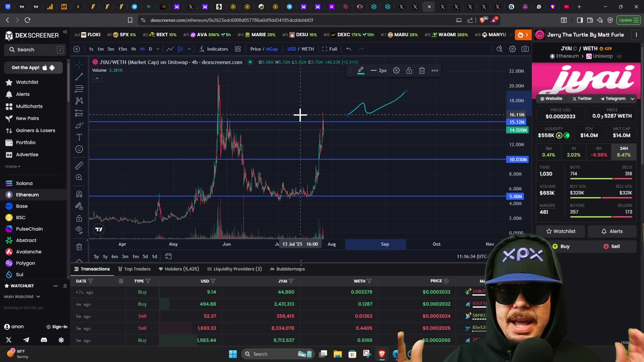Select the crosshair cursor drawing tool
This screenshot has width=644, height=362.
click(x=79, y=65)
